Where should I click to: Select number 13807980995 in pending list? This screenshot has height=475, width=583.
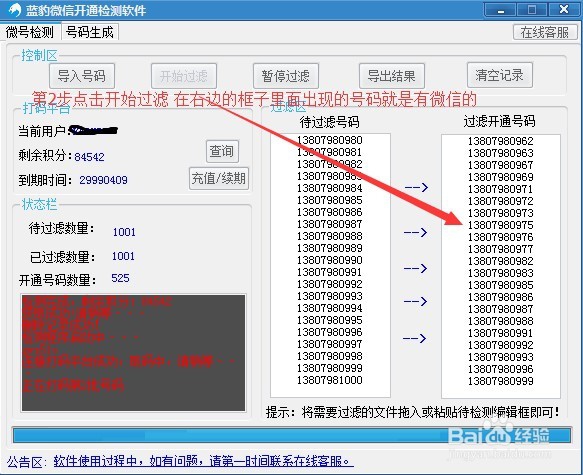coord(330,320)
